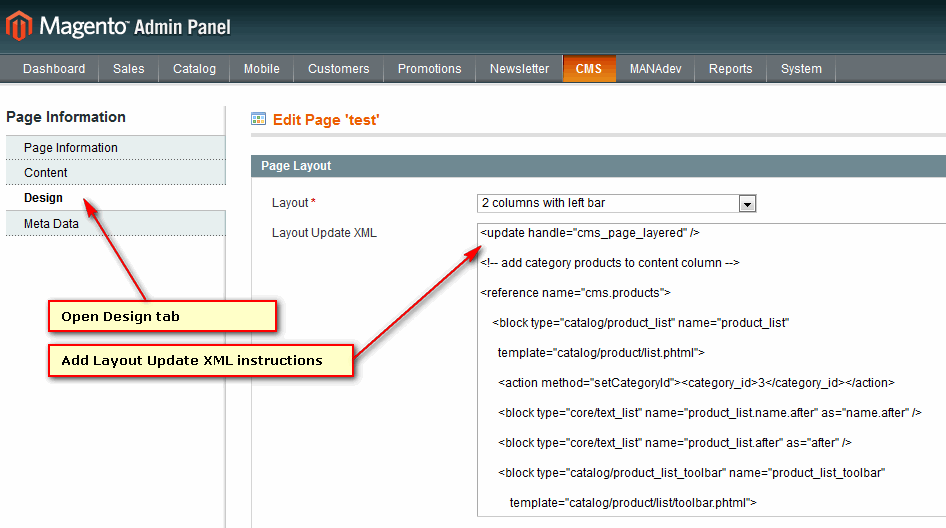Viewport: 946px width, 528px height.
Task: Click the product_list.name.after block line
Action: click(x=710, y=413)
